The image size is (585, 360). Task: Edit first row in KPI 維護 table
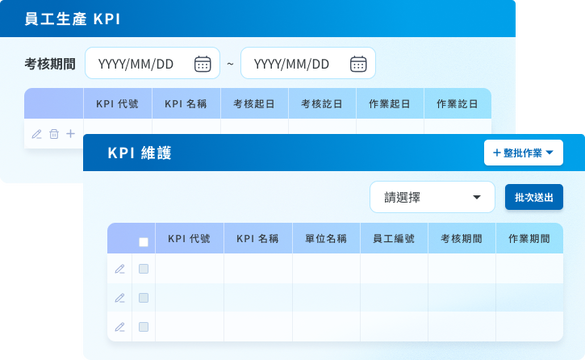(x=120, y=269)
